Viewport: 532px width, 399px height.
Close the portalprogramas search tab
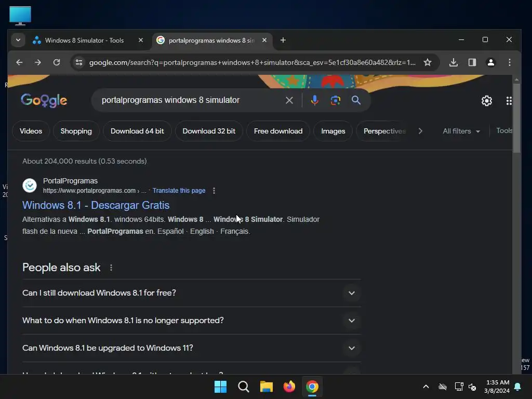(x=264, y=40)
